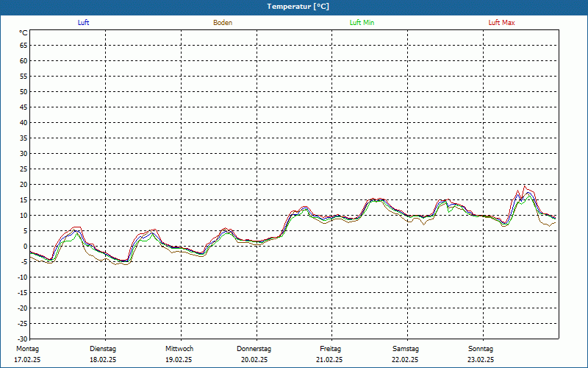Click the -5 value on the temperature axis

(24, 262)
